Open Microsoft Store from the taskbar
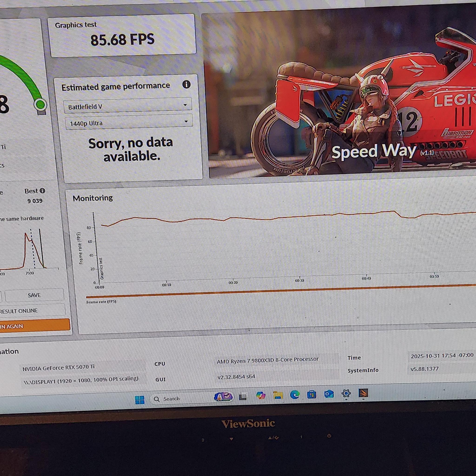Screen dimensions: 476x476 click(312, 394)
